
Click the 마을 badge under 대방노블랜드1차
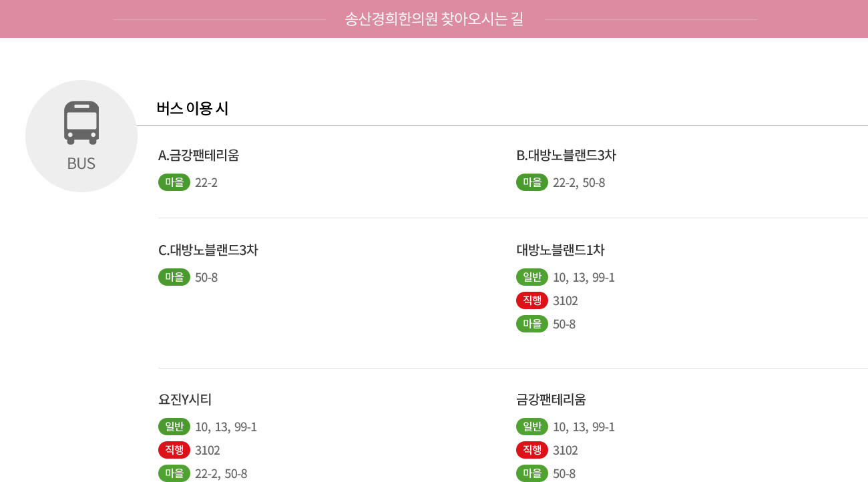click(x=532, y=324)
